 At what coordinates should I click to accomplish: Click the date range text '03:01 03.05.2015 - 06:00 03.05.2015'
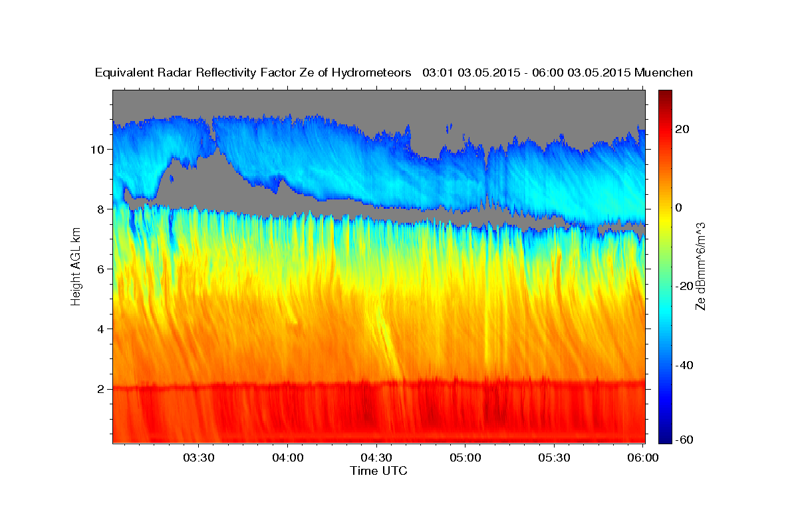(x=527, y=73)
